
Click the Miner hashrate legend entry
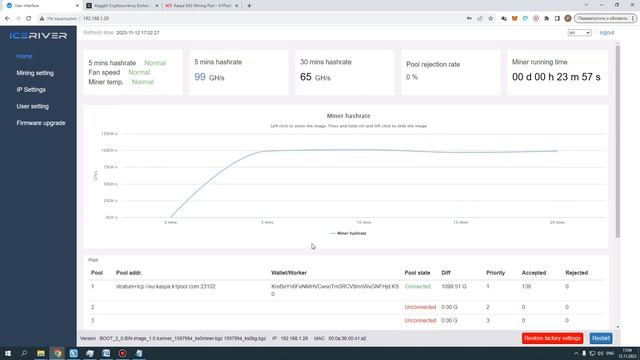point(348,233)
